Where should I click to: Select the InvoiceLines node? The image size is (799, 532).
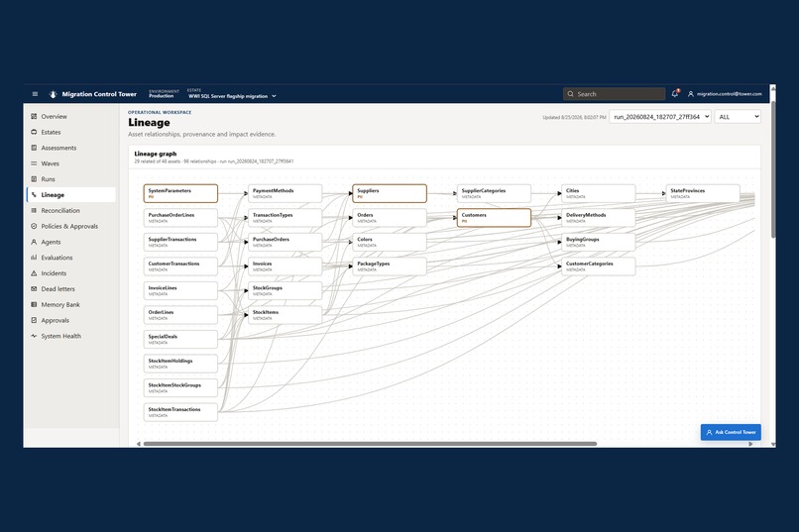click(180, 290)
